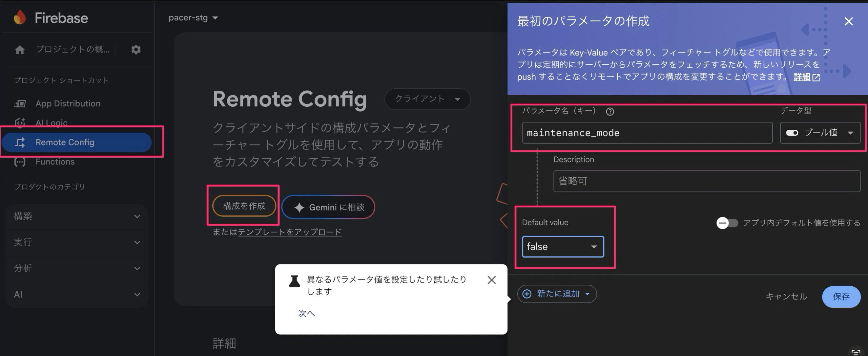The image size is (868, 356).
Task: Focus the maintenance_mode parameter name field
Action: [x=647, y=133]
